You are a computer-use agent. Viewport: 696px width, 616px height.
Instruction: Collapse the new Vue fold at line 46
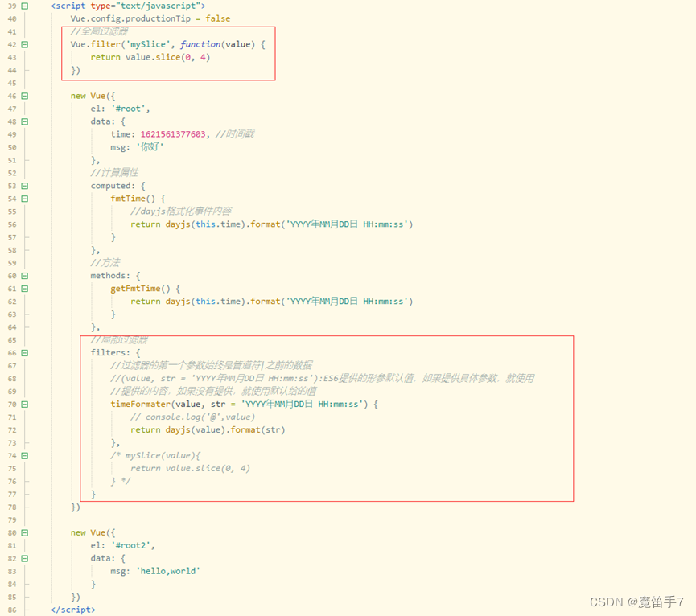[x=25, y=97]
